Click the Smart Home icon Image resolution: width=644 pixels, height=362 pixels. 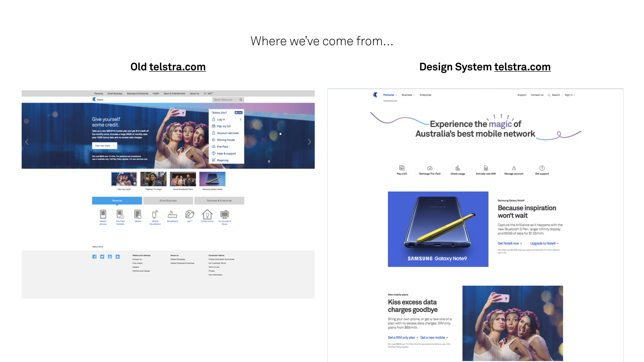(x=207, y=214)
